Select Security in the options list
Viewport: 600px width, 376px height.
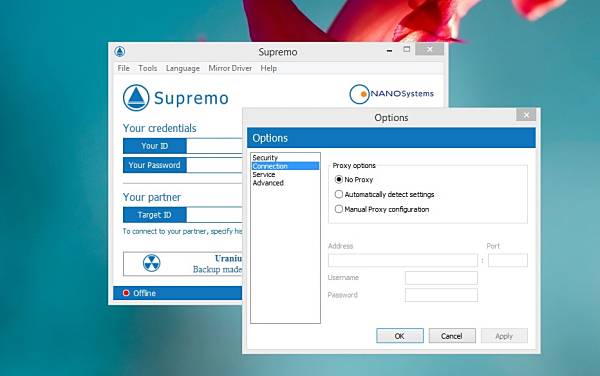285,158
